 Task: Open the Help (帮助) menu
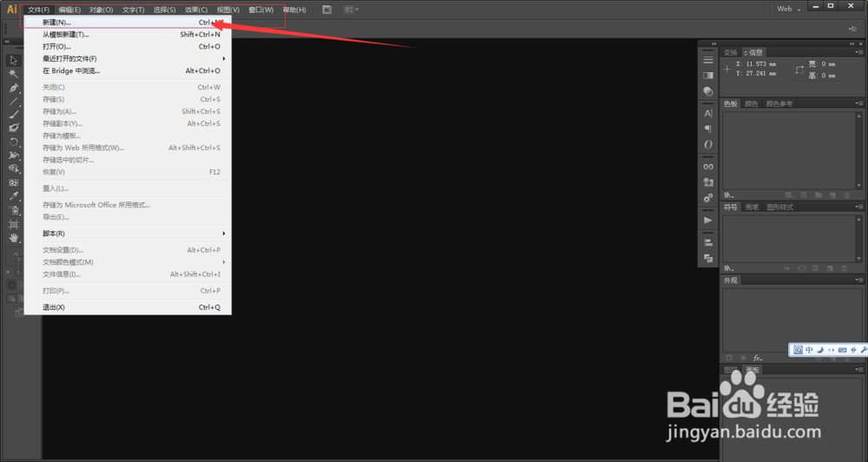point(294,10)
